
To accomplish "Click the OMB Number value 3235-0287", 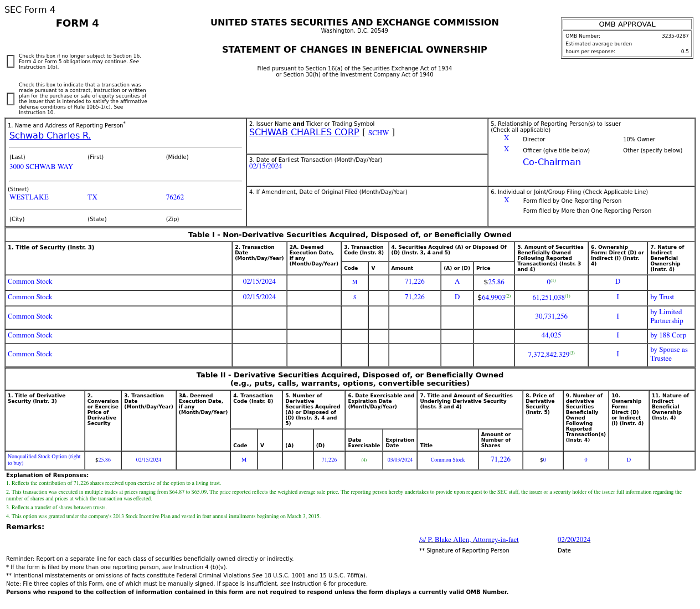I will (x=675, y=36).
